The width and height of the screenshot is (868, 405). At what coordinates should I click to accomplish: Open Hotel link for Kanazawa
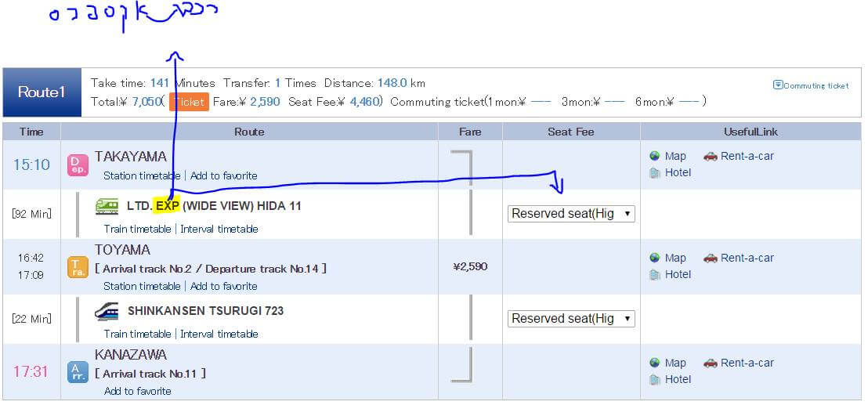[x=678, y=379]
